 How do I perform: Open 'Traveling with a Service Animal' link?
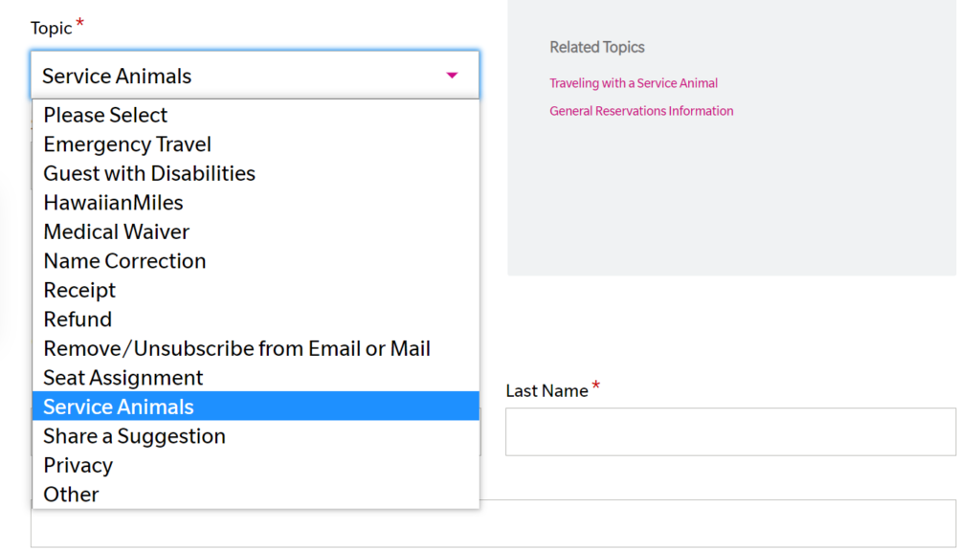[634, 83]
